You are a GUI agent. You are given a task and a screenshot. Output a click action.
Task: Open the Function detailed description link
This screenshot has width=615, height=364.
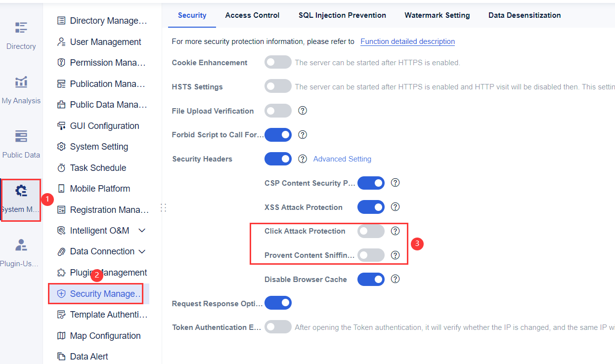click(407, 41)
